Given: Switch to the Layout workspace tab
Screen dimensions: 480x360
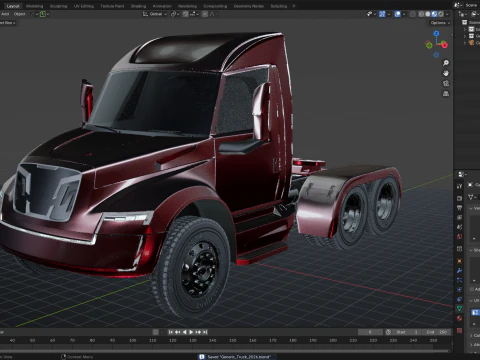Looking at the screenshot, I should [x=13, y=6].
